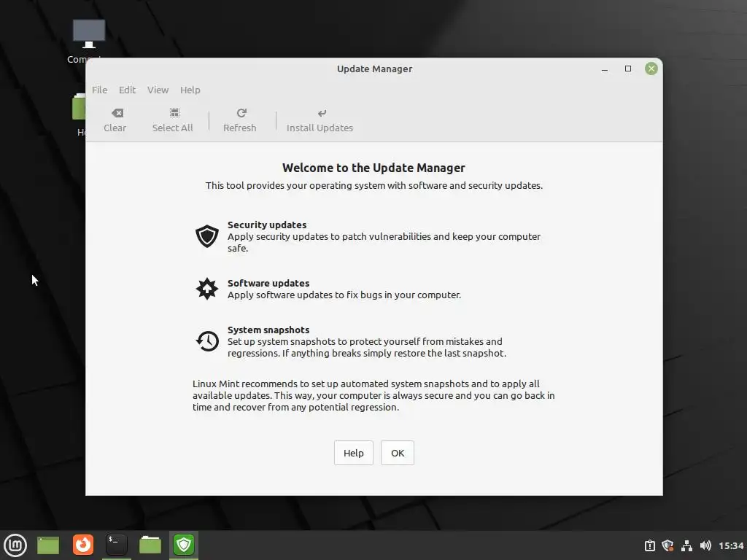The image size is (747, 560).
Task: Click the Help button in welcome page
Action: [x=354, y=453]
